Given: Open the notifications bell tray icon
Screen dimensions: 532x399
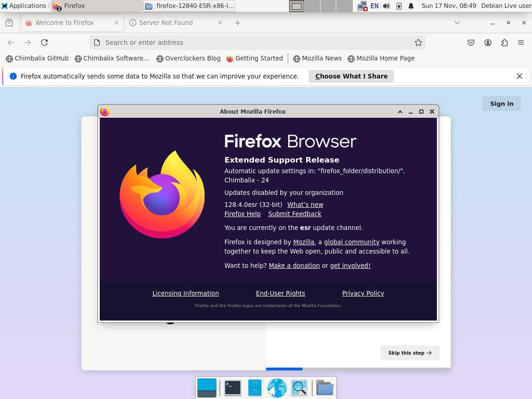Looking at the screenshot, I should coord(411,6).
